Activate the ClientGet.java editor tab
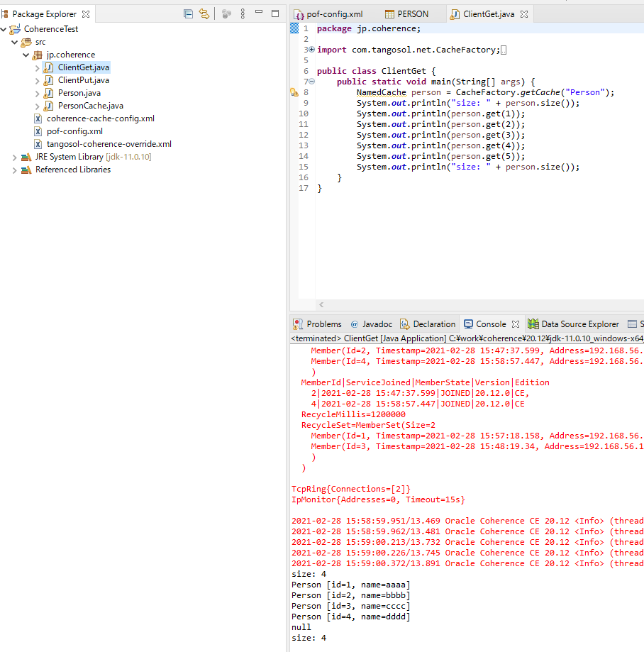 (488, 14)
